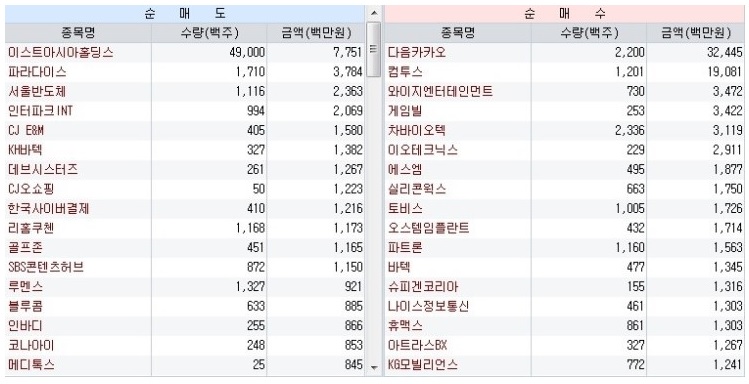
Task: Sort by 금액(백만원) column in 순매수 table
Action: pyautogui.click(x=696, y=33)
